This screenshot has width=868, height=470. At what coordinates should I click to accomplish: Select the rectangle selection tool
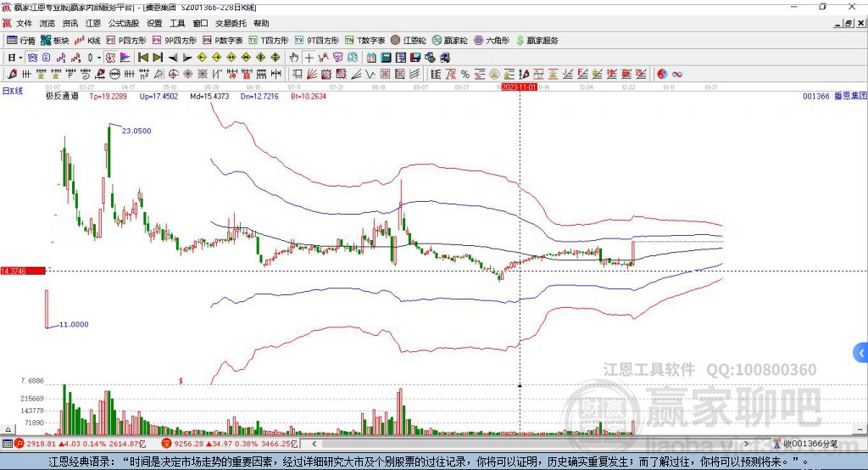(298, 75)
